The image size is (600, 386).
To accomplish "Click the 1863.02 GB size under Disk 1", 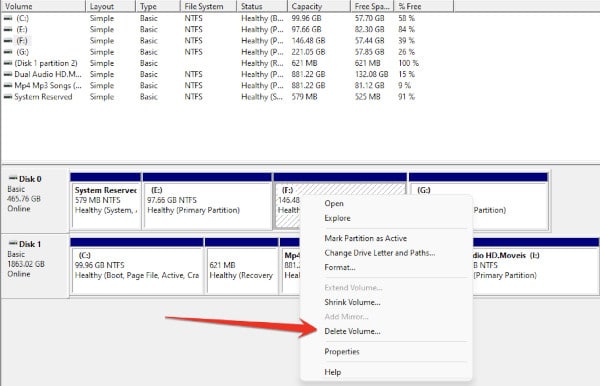I will pos(26,264).
